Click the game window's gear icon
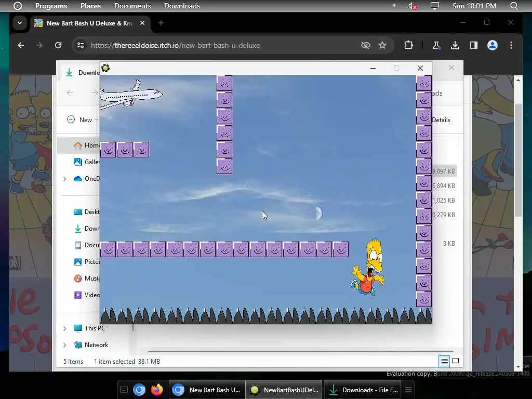 105,68
